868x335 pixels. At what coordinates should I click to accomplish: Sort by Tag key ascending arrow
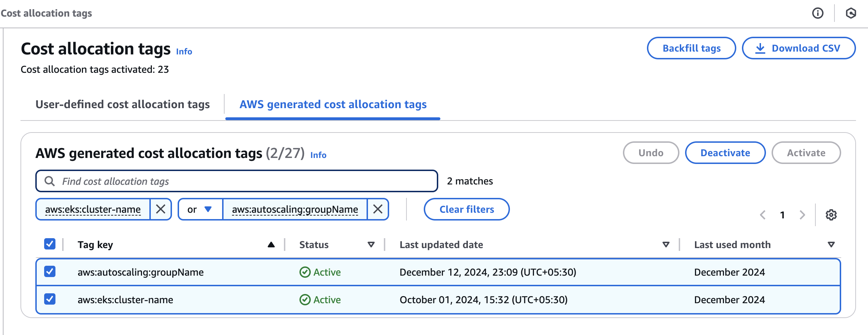(x=271, y=245)
